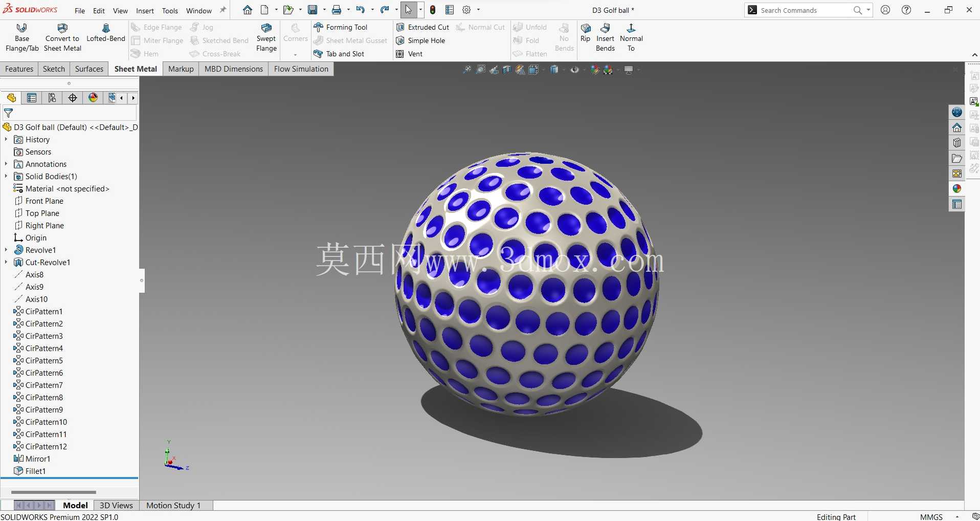Open the Motion Study 1 tab
This screenshot has height=521, width=980.
coord(173,505)
